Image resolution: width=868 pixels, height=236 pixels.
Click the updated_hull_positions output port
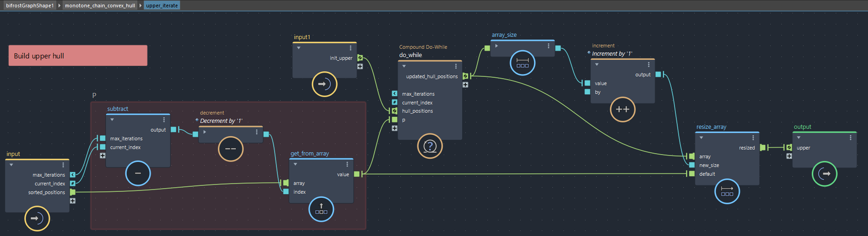[x=465, y=76]
